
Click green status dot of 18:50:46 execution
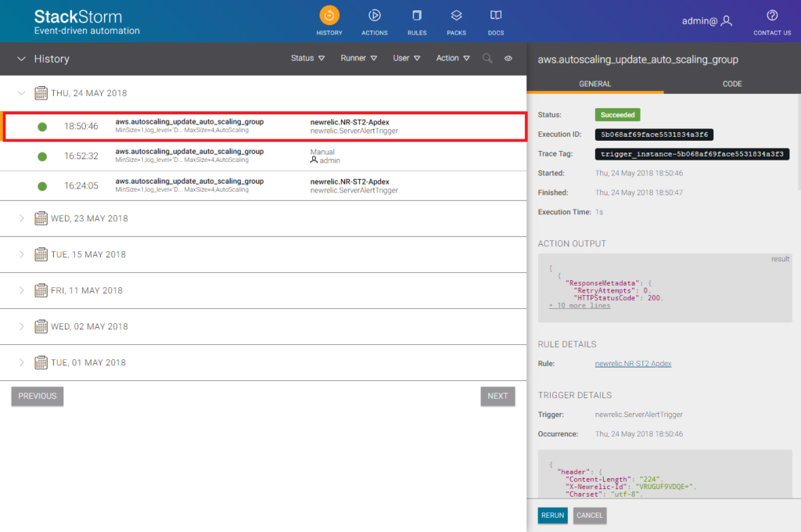42,127
